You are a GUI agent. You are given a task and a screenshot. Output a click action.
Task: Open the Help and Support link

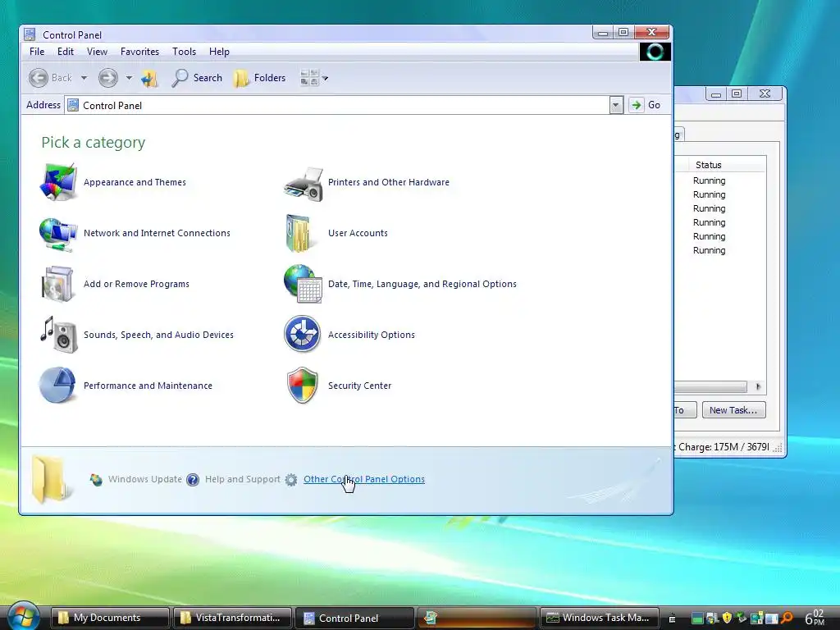click(243, 479)
